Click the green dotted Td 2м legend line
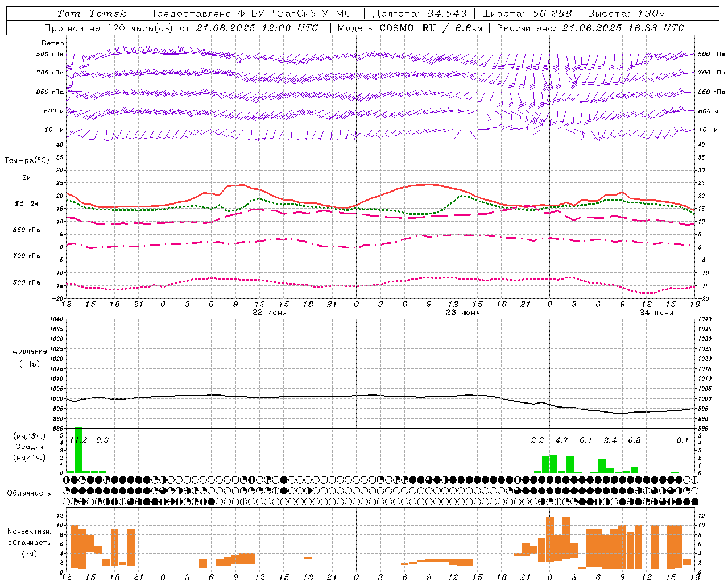Image resolution: width=728 pixels, height=582 pixels. (x=25, y=210)
